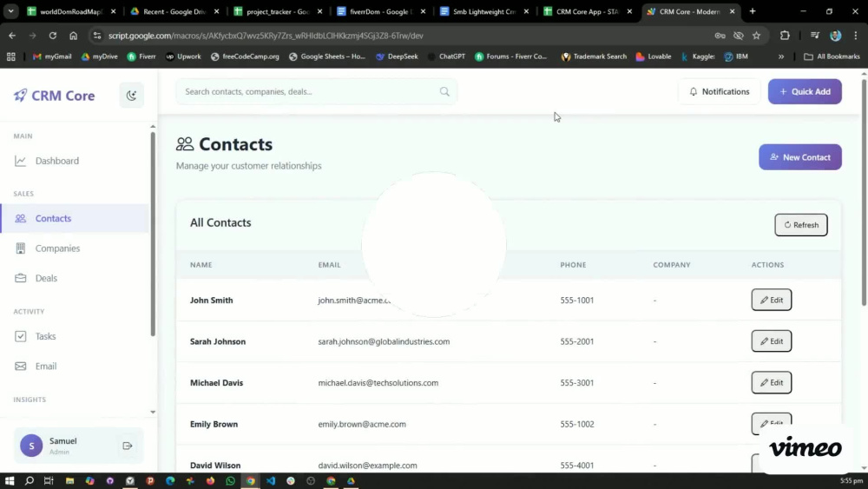
Task: Expand the hidden bookmarks chevron
Action: (x=781, y=56)
